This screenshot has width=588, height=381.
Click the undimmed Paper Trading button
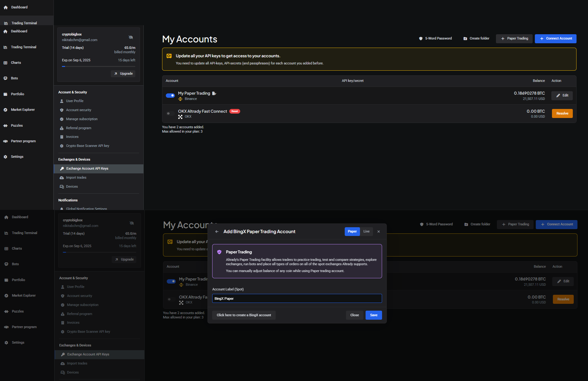click(x=514, y=39)
